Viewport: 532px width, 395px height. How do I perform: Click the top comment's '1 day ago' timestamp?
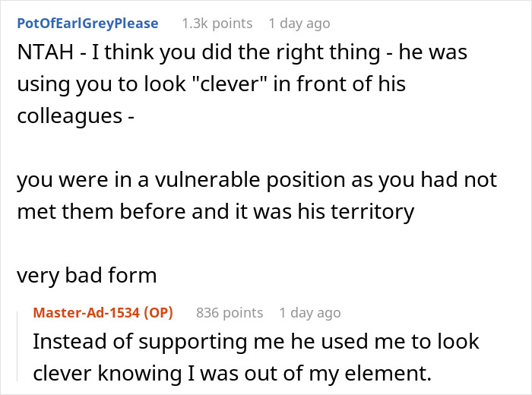pyautogui.click(x=299, y=23)
